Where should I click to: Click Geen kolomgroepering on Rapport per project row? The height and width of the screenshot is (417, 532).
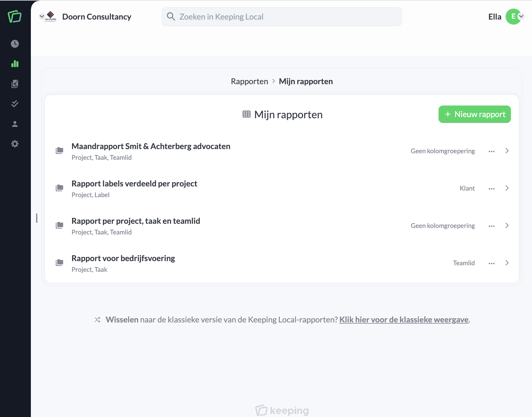[443, 226]
